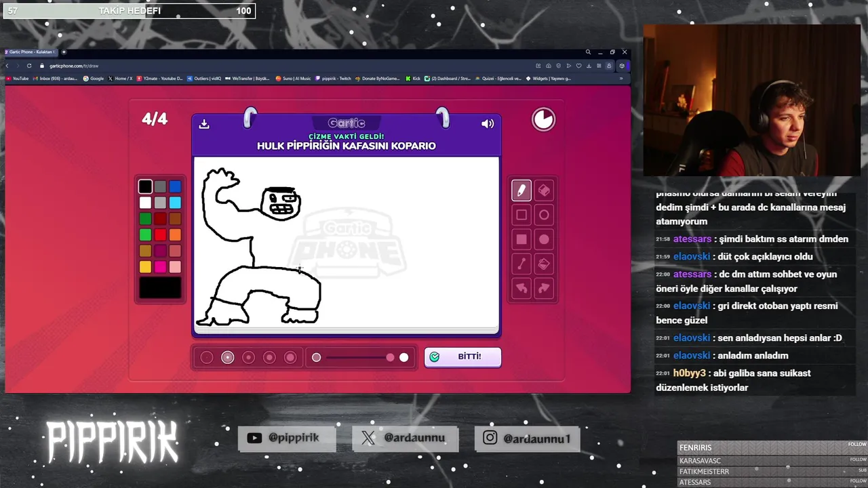This screenshot has width=868, height=488.
Task: Open the browser search icon in title bar
Action: coord(588,52)
